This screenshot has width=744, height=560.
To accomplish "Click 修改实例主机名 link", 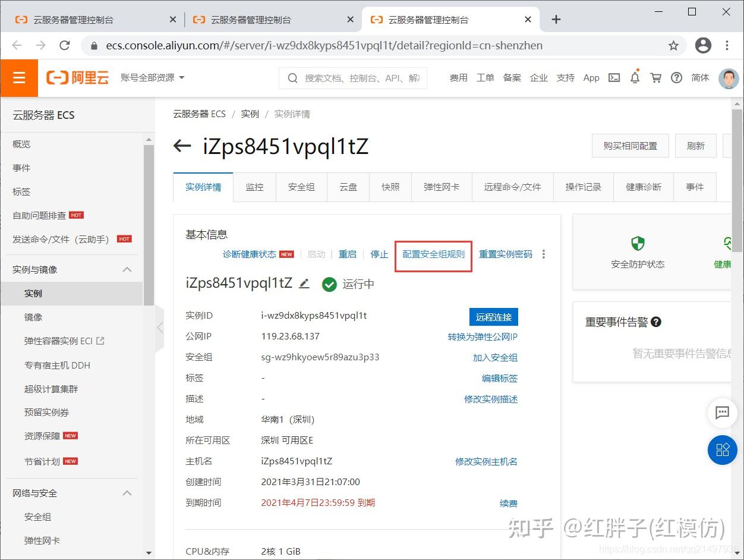I will [486, 461].
